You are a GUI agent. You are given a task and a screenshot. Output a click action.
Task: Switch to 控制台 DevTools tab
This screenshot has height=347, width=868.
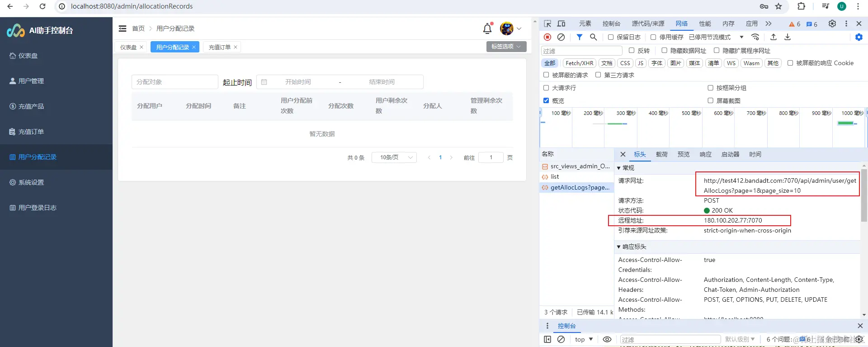[611, 24]
